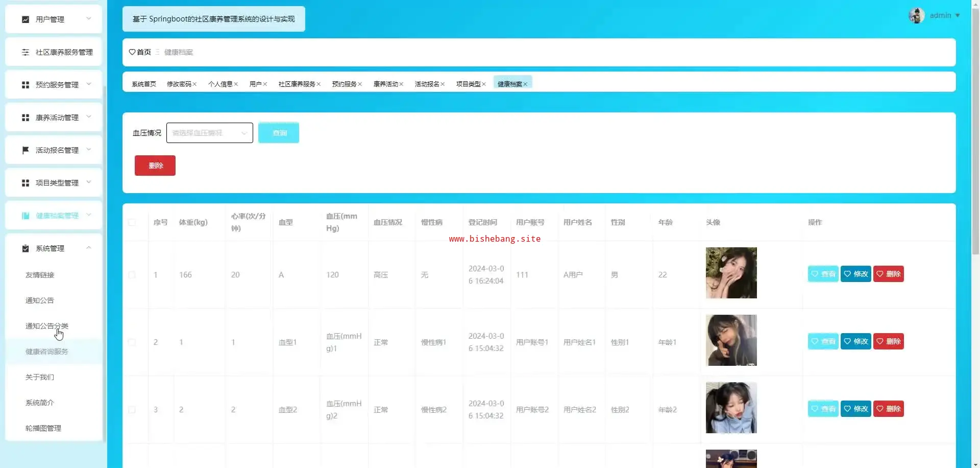Viewport: 980px width, 468px height.
Task: Click the avatar thumbnail of record 2
Action: [731, 340]
